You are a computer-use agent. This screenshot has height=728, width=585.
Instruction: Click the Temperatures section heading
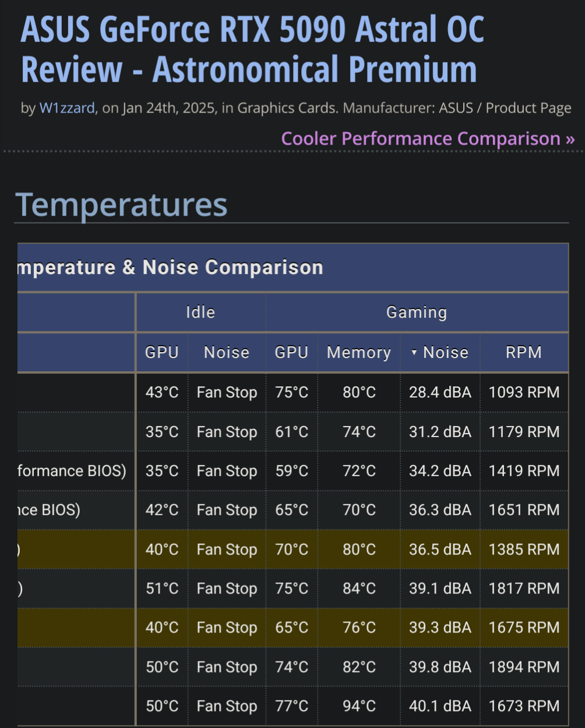click(x=121, y=205)
